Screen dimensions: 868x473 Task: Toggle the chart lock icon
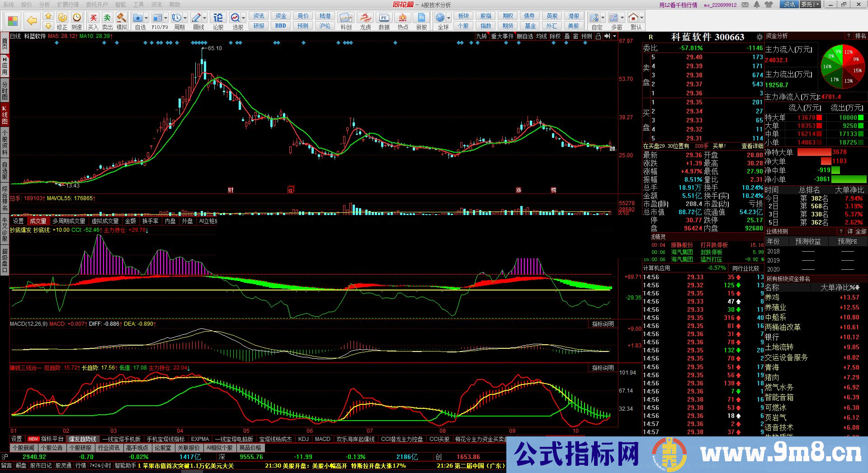(598, 36)
